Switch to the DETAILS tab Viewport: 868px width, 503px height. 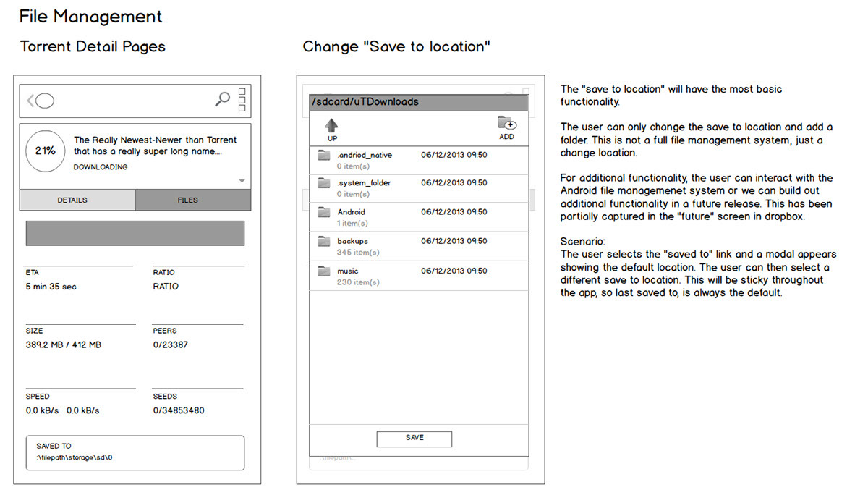[x=77, y=200]
